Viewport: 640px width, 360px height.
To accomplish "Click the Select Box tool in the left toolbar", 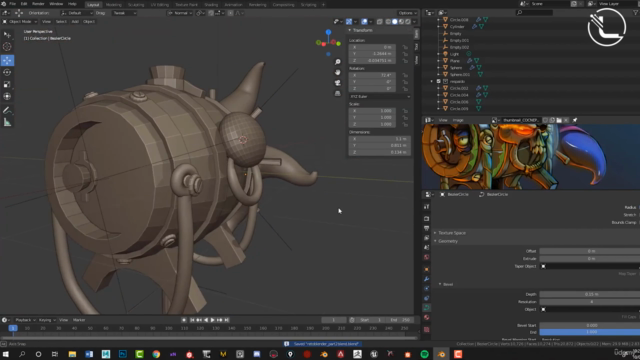I will (7, 35).
